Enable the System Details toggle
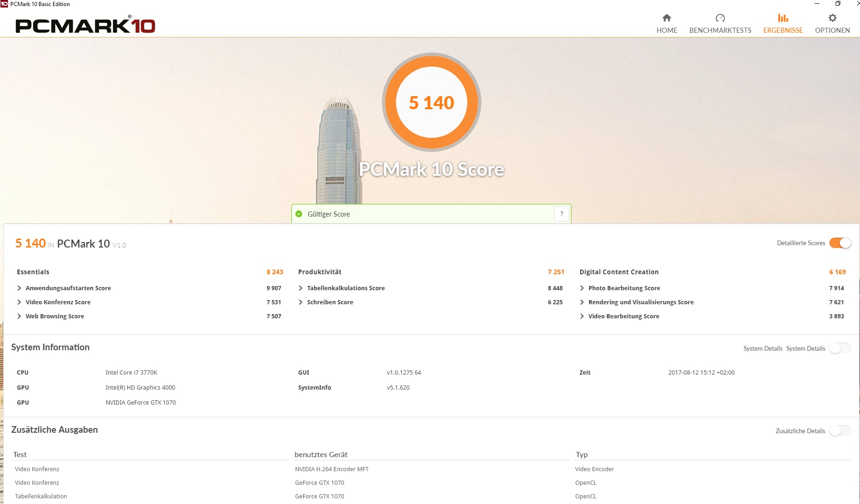 click(840, 348)
